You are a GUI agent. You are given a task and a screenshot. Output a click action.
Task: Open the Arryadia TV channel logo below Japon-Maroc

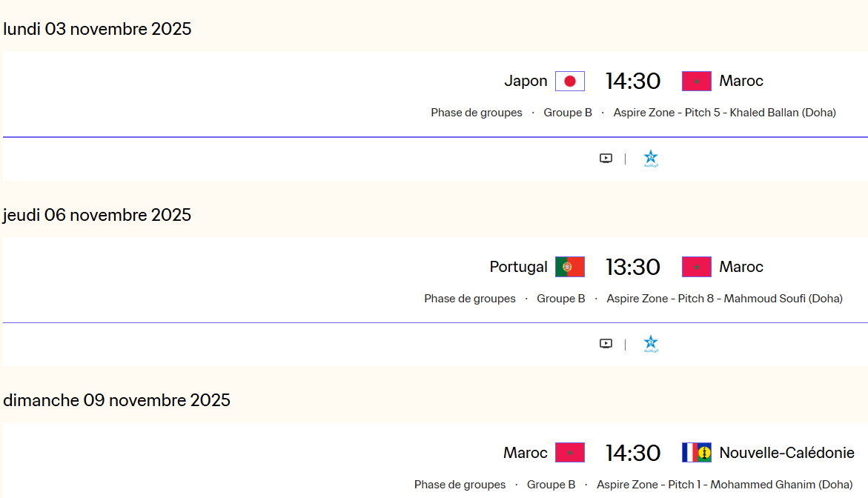click(650, 158)
